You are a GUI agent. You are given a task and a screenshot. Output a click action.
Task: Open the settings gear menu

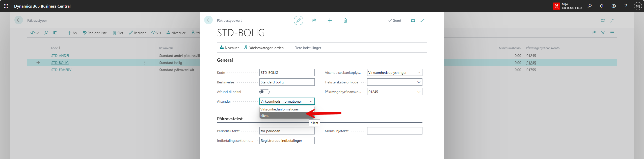click(x=614, y=6)
